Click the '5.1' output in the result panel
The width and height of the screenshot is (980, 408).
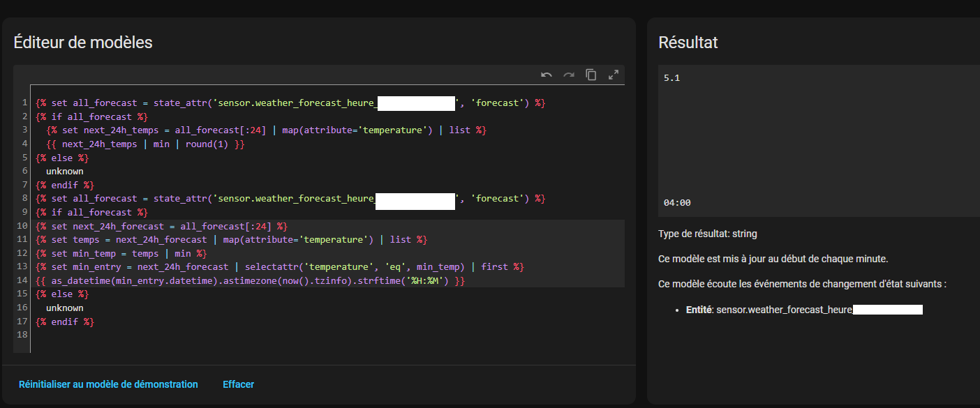pyautogui.click(x=671, y=78)
